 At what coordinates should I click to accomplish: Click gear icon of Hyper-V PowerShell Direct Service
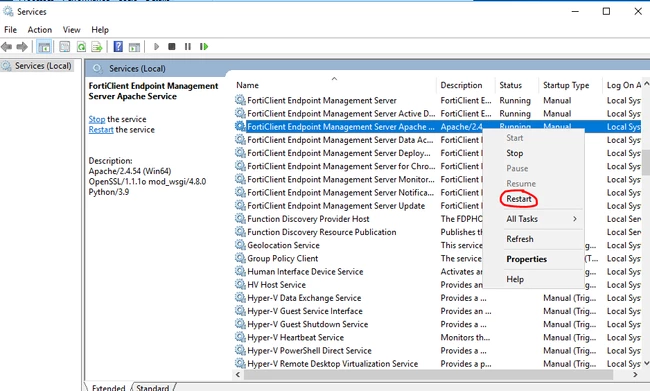point(240,350)
